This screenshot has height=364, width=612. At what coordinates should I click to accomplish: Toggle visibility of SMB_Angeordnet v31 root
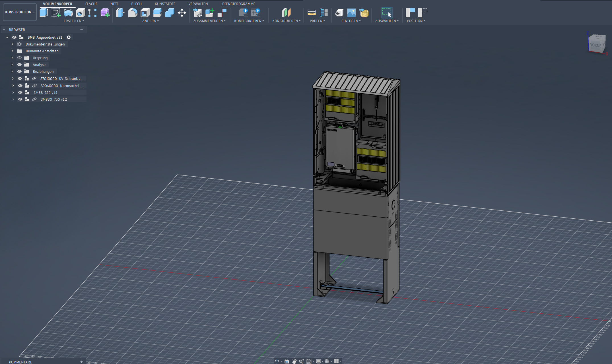[14, 37]
